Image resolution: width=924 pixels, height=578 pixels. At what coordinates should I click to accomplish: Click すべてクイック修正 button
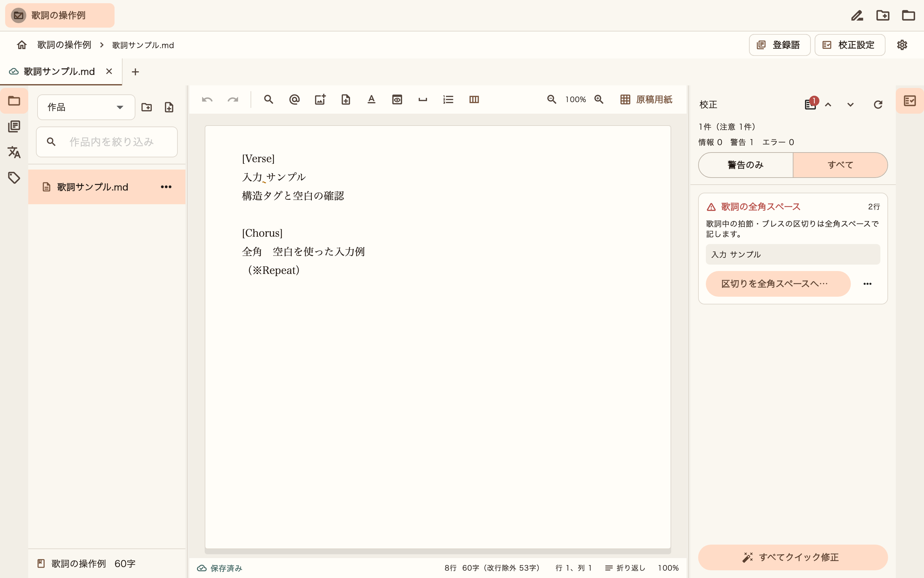coord(793,557)
